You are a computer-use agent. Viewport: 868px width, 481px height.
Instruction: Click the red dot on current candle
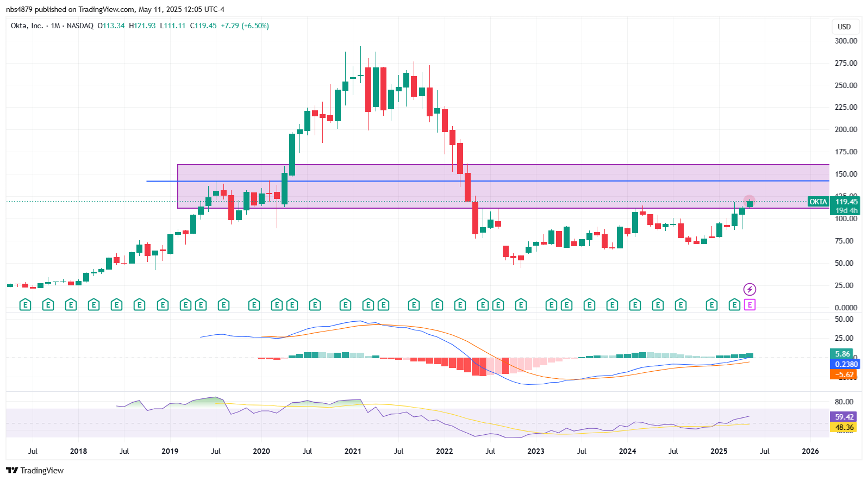pyautogui.click(x=750, y=201)
